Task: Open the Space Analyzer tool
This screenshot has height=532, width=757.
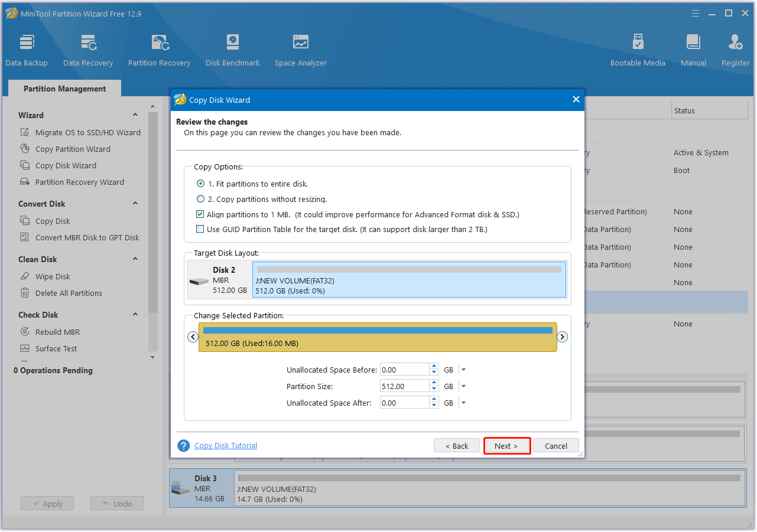Action: 301,50
